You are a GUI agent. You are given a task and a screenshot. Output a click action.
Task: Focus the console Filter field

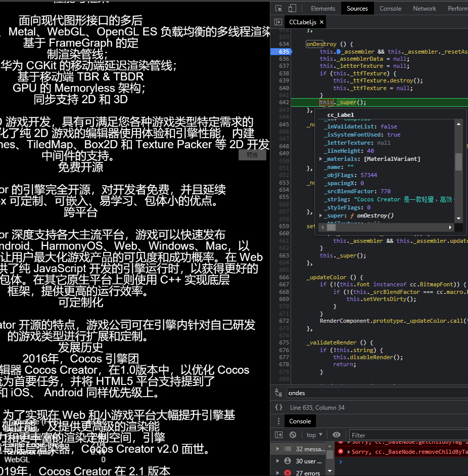pos(408,435)
